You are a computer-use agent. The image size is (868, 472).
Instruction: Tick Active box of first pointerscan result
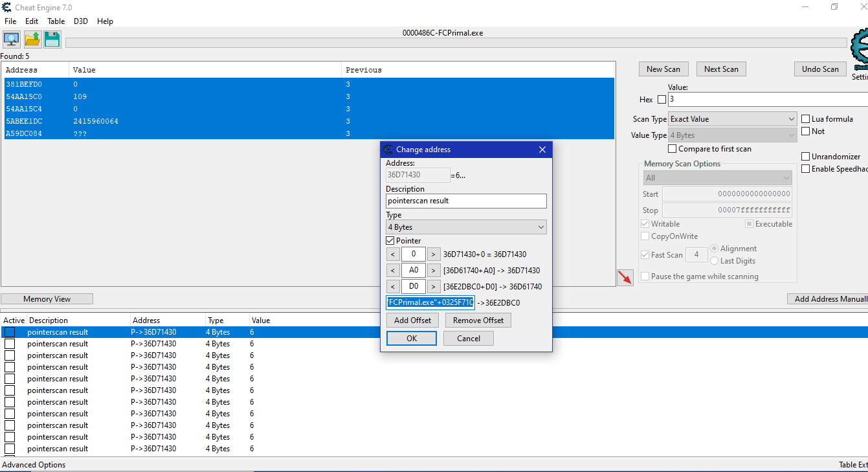click(10, 332)
